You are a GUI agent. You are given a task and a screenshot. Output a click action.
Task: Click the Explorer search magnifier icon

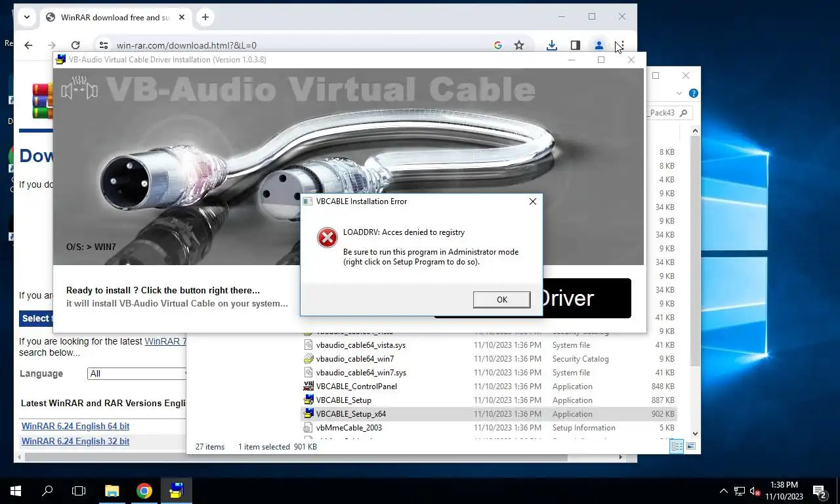coord(683,113)
